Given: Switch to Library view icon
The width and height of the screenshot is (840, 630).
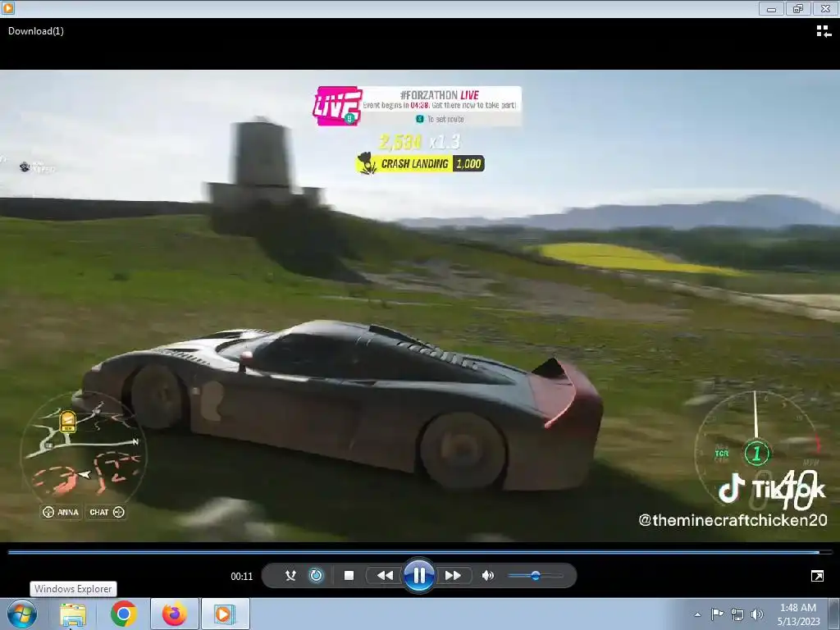Looking at the screenshot, I should [824, 32].
